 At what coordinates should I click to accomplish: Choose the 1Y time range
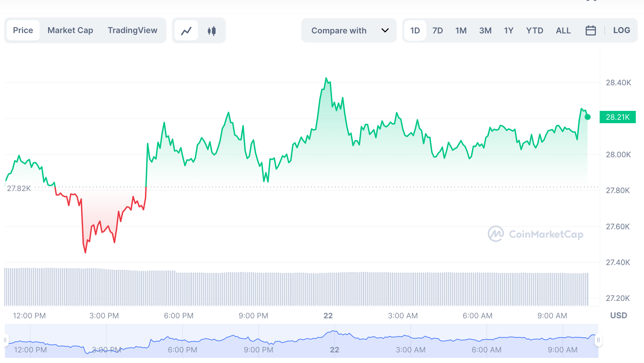(x=509, y=30)
